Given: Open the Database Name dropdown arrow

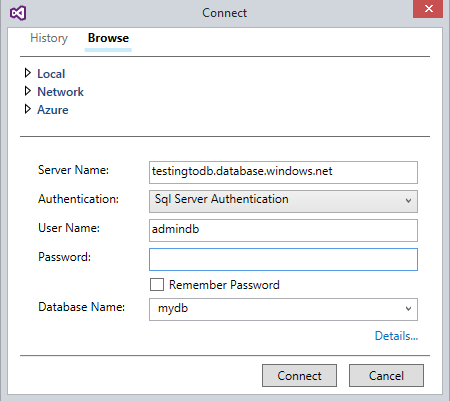Looking at the screenshot, I should (x=408, y=309).
